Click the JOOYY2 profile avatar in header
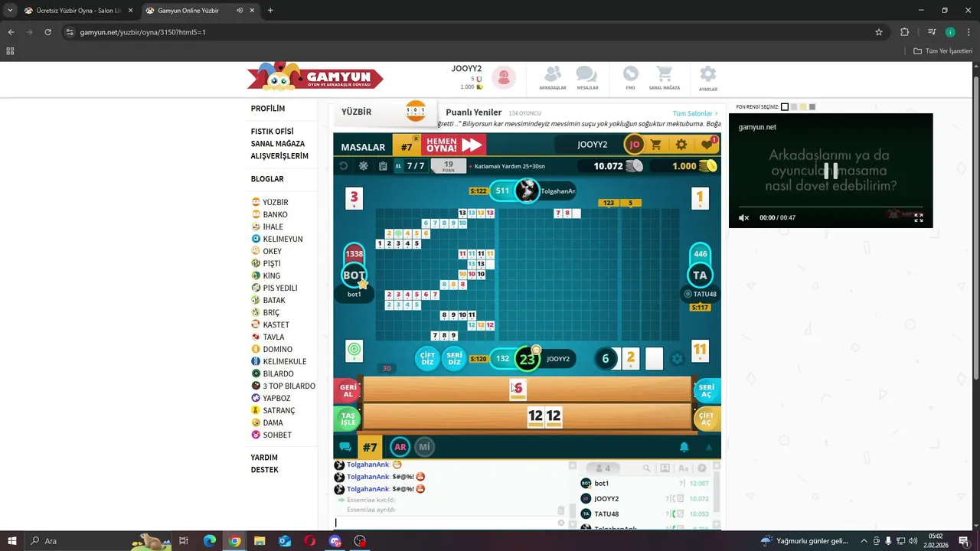Screen dimensions: 980x551 click(x=504, y=77)
